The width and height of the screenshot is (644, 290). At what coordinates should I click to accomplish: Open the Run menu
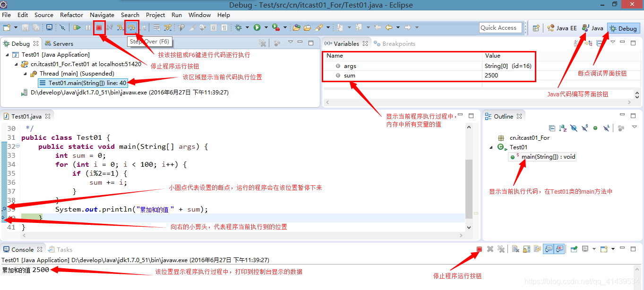[x=177, y=15]
